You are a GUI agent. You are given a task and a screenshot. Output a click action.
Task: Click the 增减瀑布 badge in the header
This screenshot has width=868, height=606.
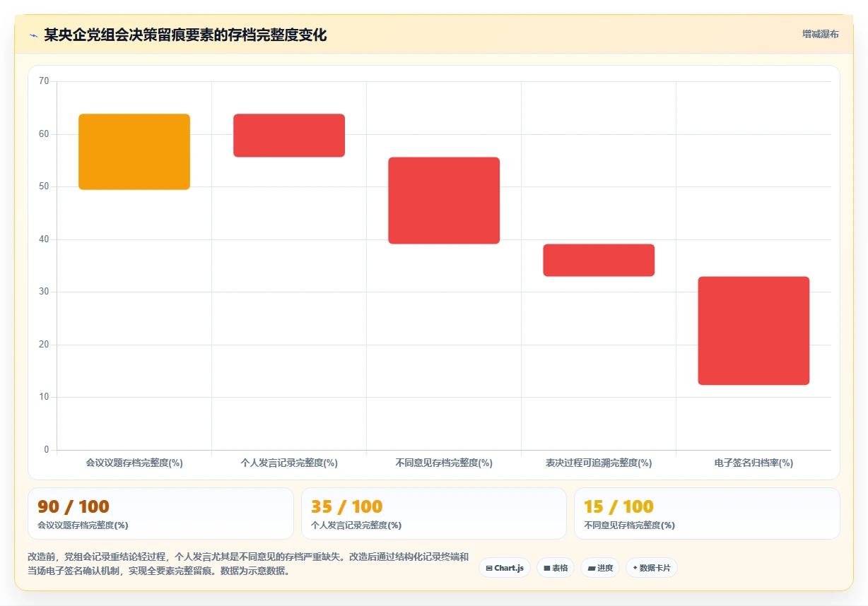(x=820, y=34)
